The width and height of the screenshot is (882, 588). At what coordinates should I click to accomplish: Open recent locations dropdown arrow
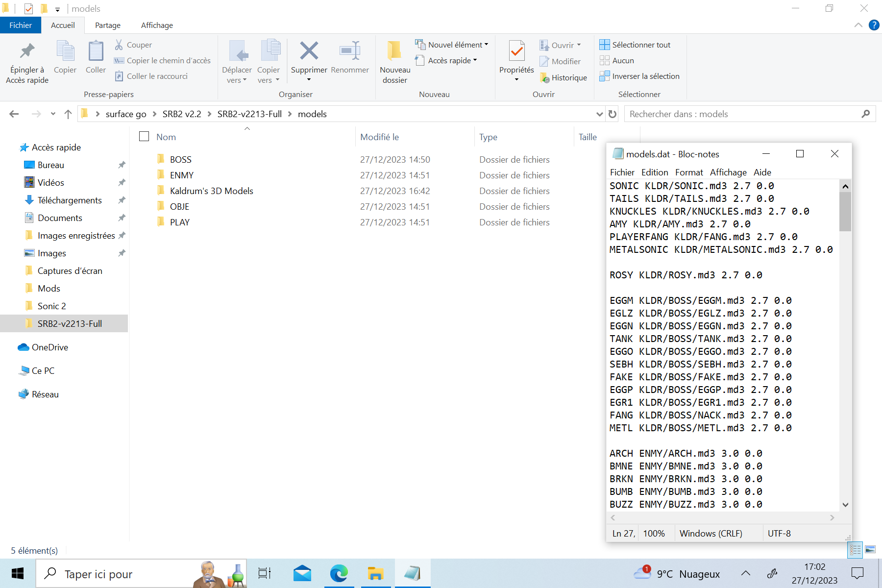(x=53, y=114)
